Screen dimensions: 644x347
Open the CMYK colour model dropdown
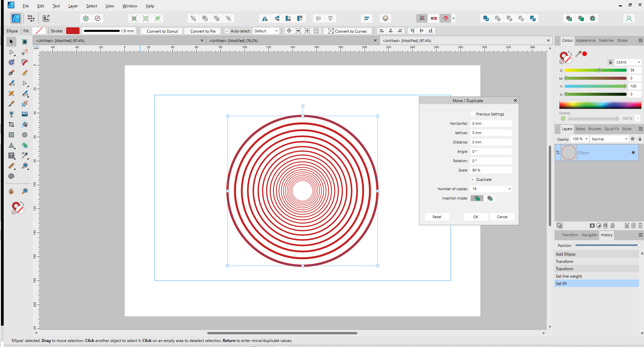tap(628, 62)
